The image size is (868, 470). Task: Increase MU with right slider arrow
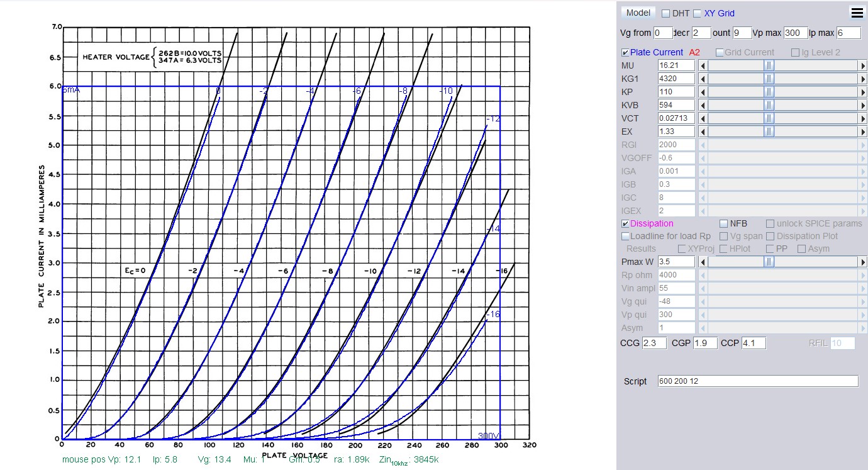click(x=862, y=65)
